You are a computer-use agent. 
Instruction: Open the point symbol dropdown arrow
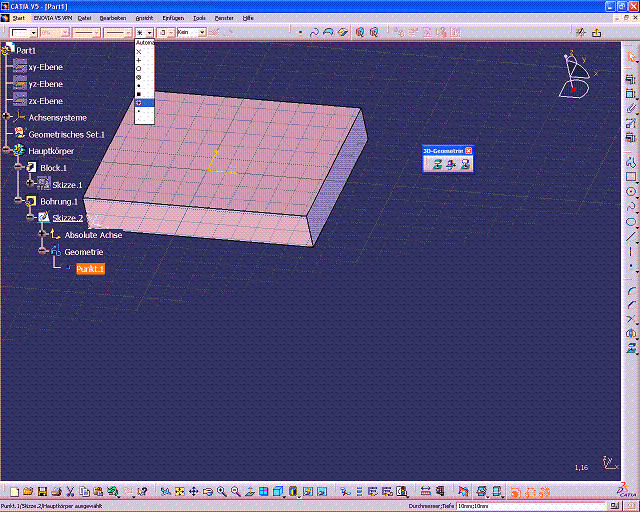coord(150,33)
